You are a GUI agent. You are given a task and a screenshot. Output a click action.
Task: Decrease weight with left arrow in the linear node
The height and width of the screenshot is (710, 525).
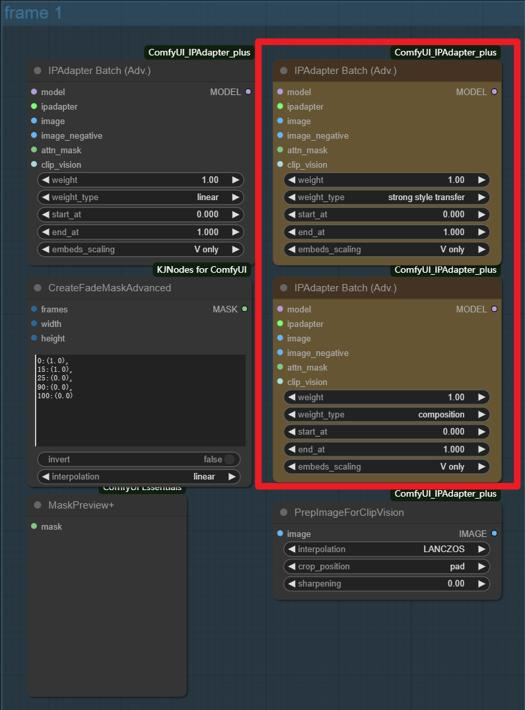pos(45,180)
